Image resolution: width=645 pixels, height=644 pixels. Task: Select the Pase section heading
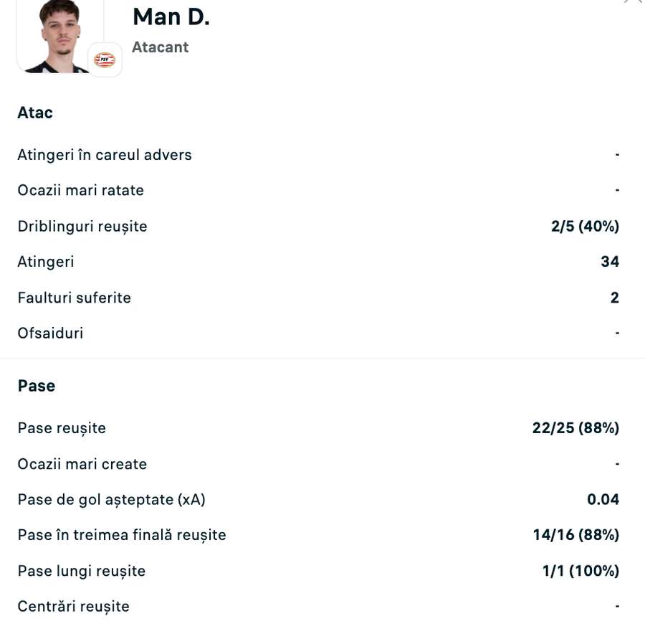coord(37,386)
